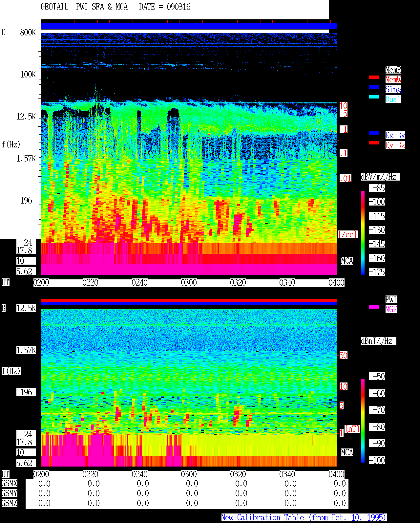This screenshot has height=523, width=420.
Task: Click the Ex Bx legend text
Action: click(x=395, y=135)
